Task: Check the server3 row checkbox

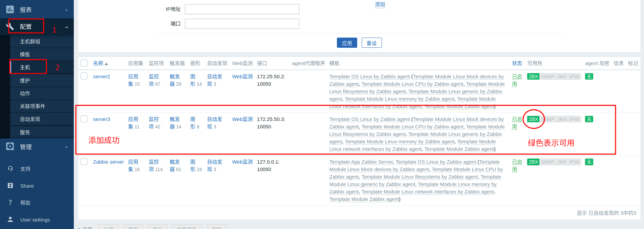Action: click(84, 119)
